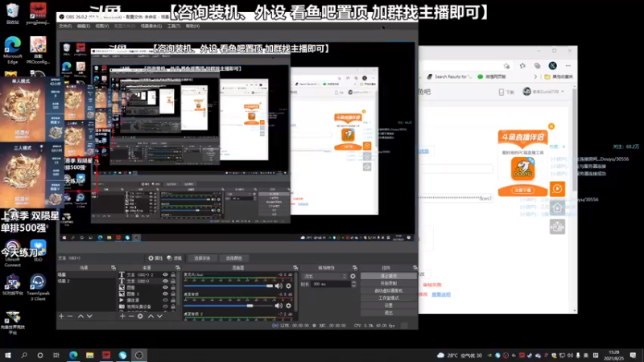Pop out the 来源 dock panel
644x362 pixels.
177,268
